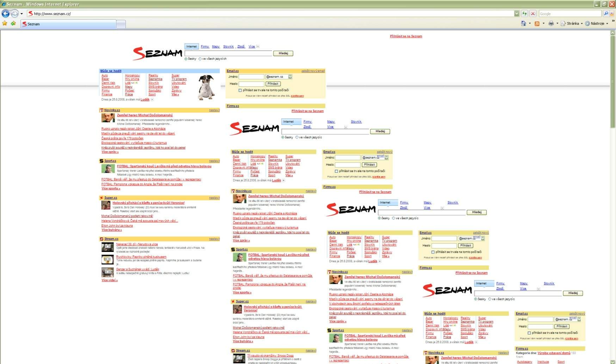The image size is (616, 364).
Task: Click the dog picture in Může se hodit box
Action: [x=206, y=87]
